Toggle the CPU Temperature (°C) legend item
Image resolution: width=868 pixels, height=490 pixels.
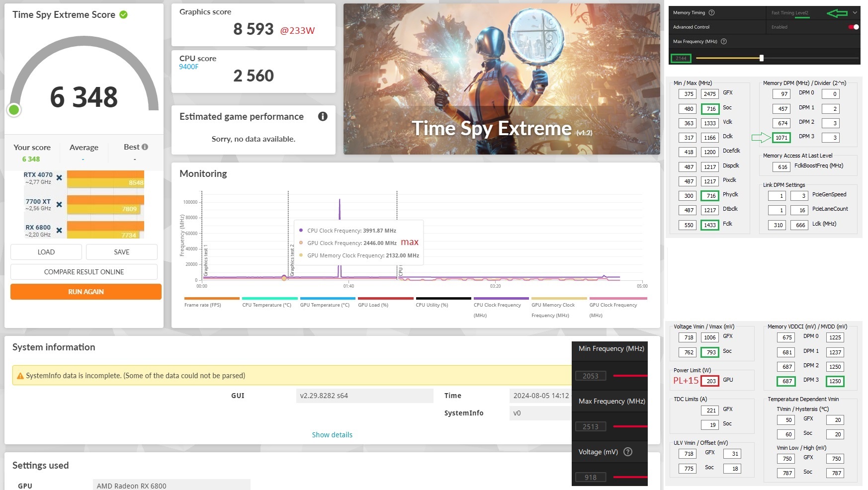[270, 302]
